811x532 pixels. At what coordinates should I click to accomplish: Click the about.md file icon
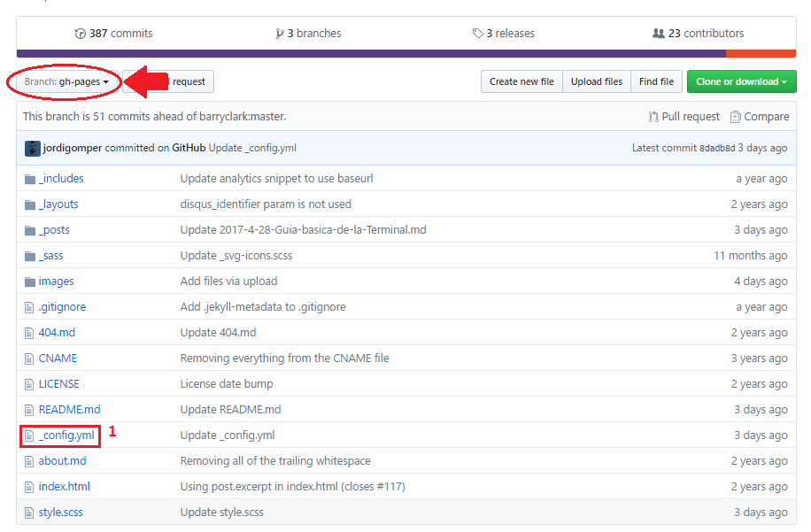pyautogui.click(x=29, y=461)
